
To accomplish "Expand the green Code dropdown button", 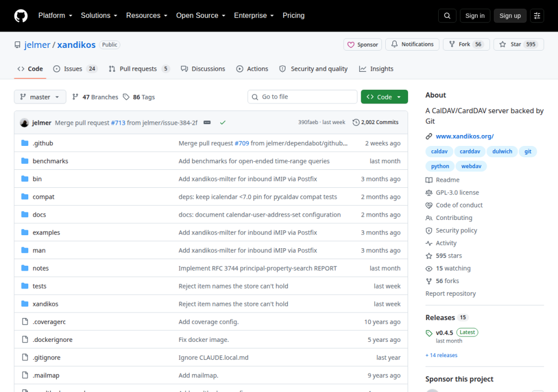I will pyautogui.click(x=384, y=97).
